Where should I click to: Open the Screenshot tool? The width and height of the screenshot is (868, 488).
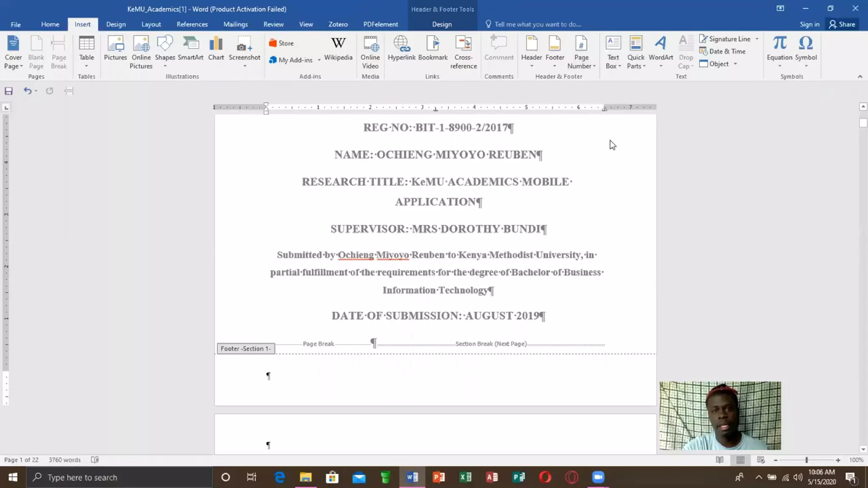pos(245,53)
